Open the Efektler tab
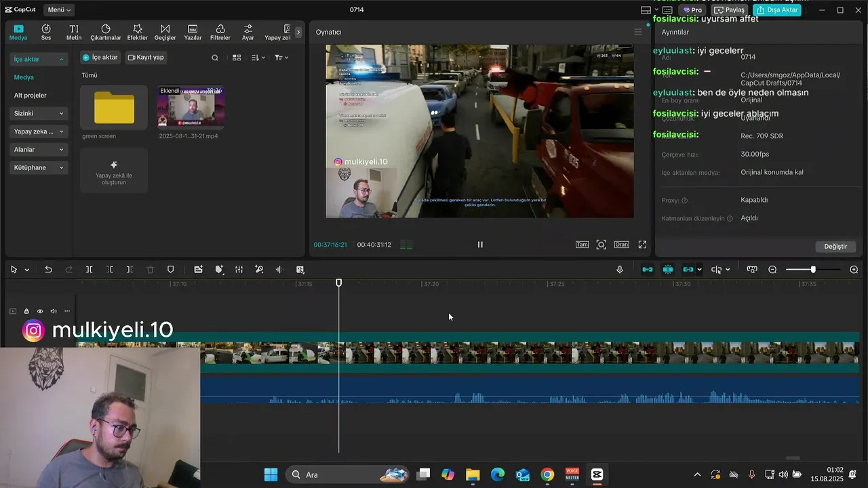The image size is (868, 488). click(x=137, y=33)
